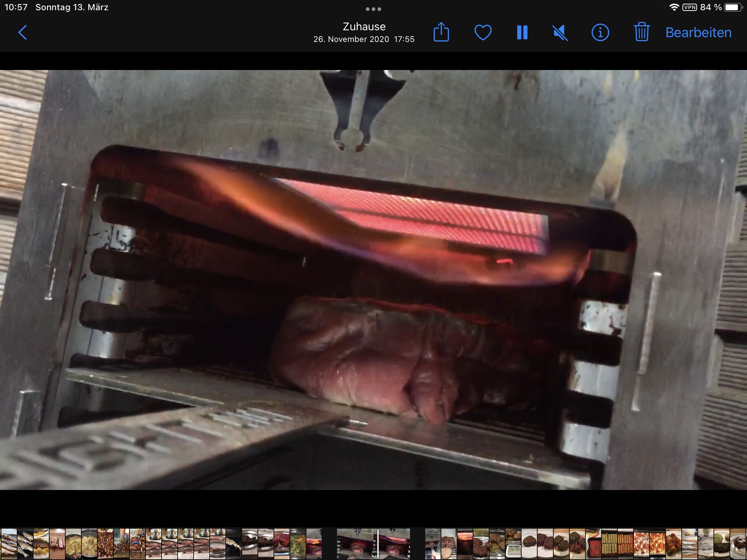This screenshot has width=747, height=560.
Task: Open the sliced terrine on wooden board thumbnail
Action: pos(57,544)
